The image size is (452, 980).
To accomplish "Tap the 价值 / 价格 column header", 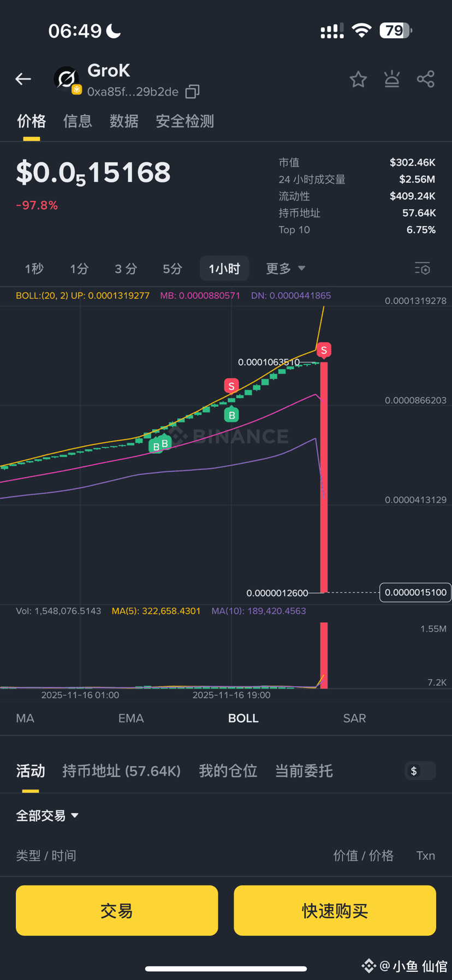I will (x=364, y=856).
